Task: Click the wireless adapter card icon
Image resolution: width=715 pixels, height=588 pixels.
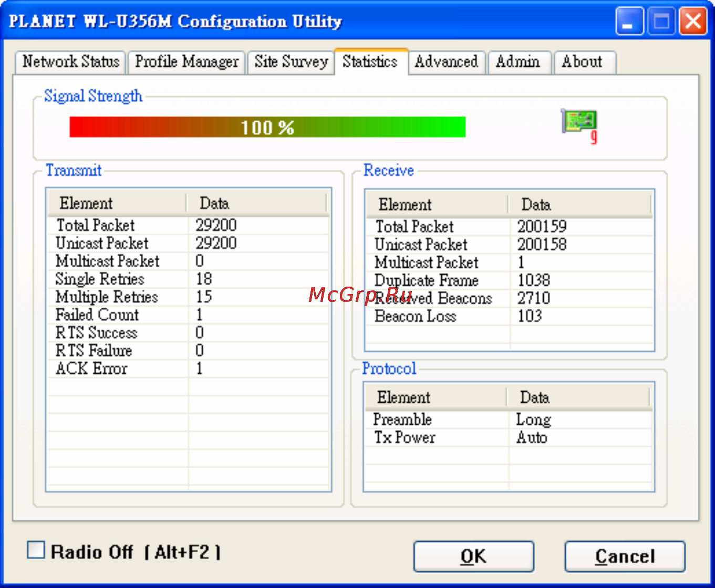Action: pos(579,126)
